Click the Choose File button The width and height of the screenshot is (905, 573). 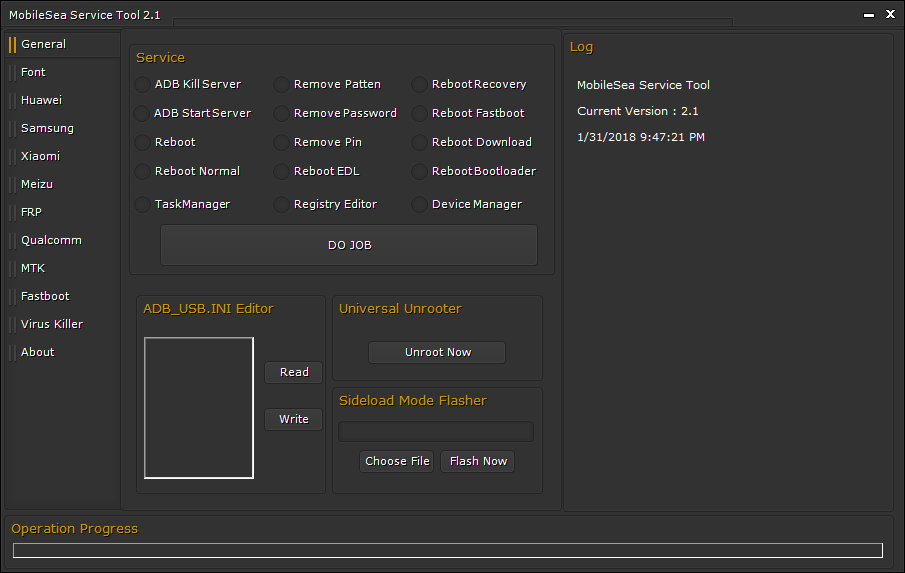[397, 462]
